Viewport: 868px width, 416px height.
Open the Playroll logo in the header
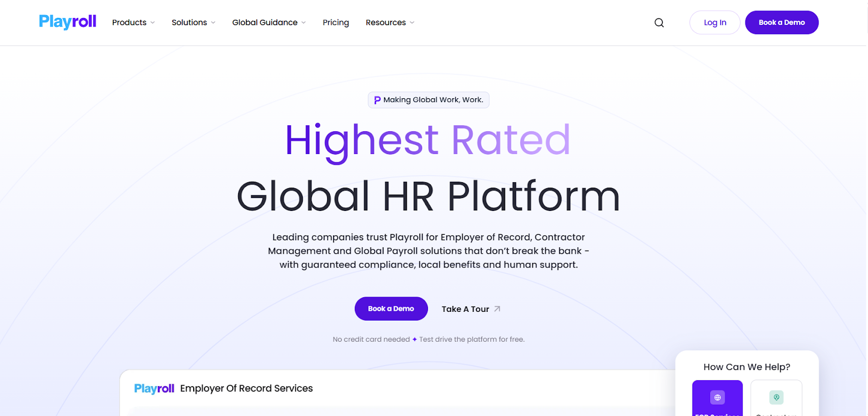(68, 22)
